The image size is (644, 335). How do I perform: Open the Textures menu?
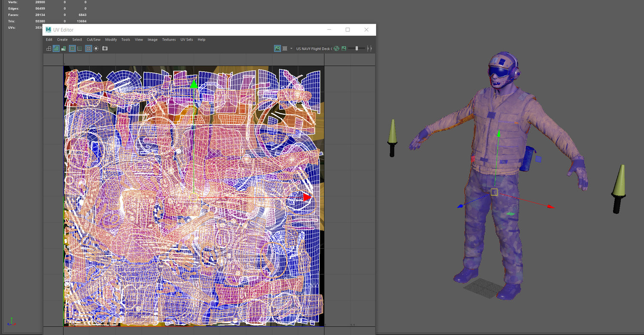(x=169, y=40)
